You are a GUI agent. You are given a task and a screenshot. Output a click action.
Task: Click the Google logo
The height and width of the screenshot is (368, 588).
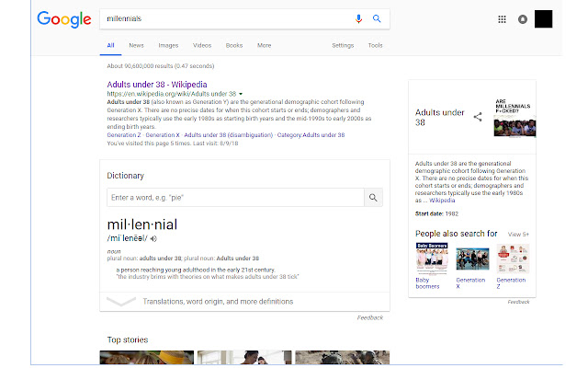(64, 19)
